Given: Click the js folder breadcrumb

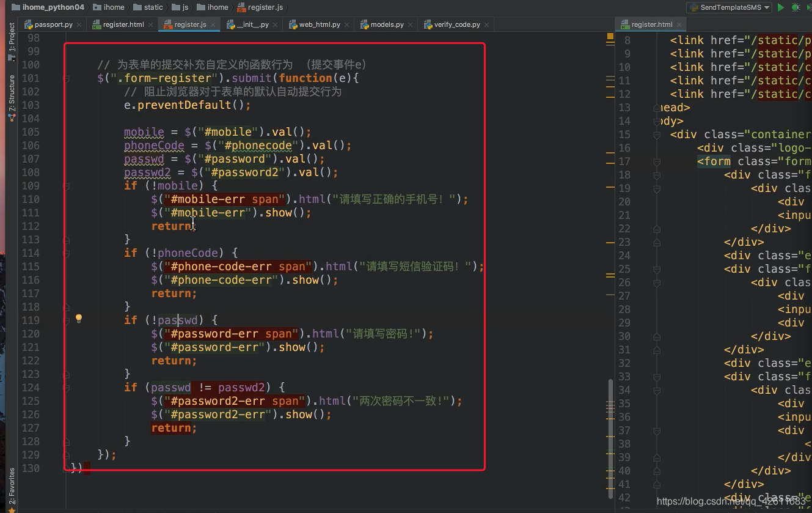Looking at the screenshot, I should [x=181, y=7].
